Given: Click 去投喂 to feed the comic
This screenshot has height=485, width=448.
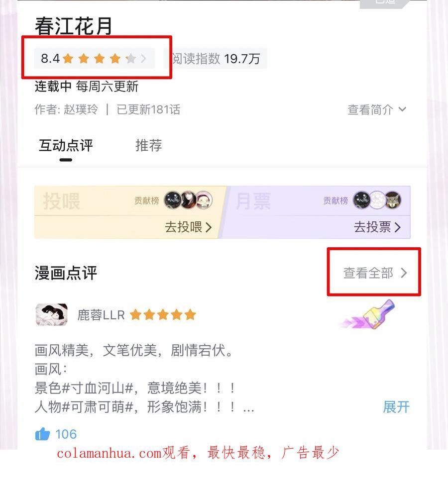Looking at the screenshot, I should click(188, 227).
